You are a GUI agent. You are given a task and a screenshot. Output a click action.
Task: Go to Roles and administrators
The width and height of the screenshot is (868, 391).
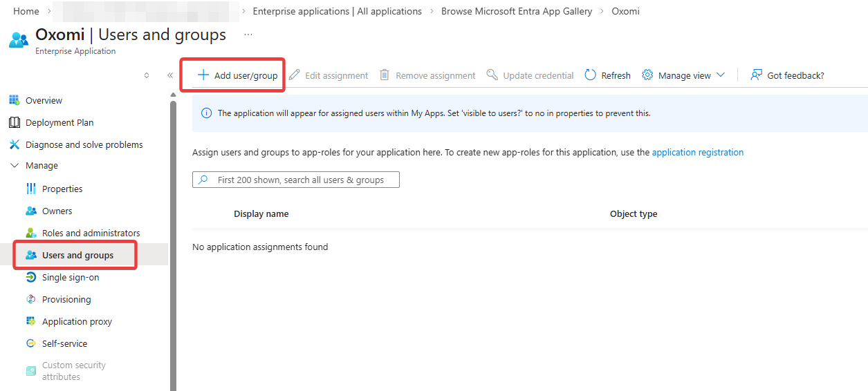91,233
